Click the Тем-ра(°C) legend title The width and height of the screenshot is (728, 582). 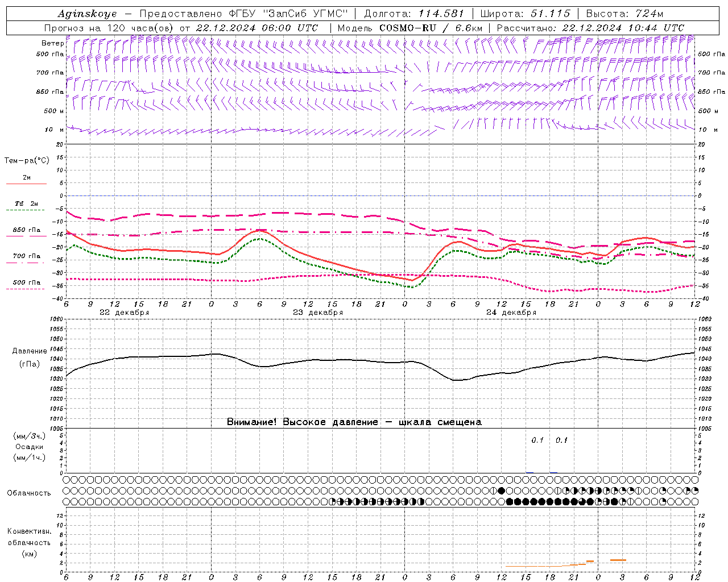27,161
